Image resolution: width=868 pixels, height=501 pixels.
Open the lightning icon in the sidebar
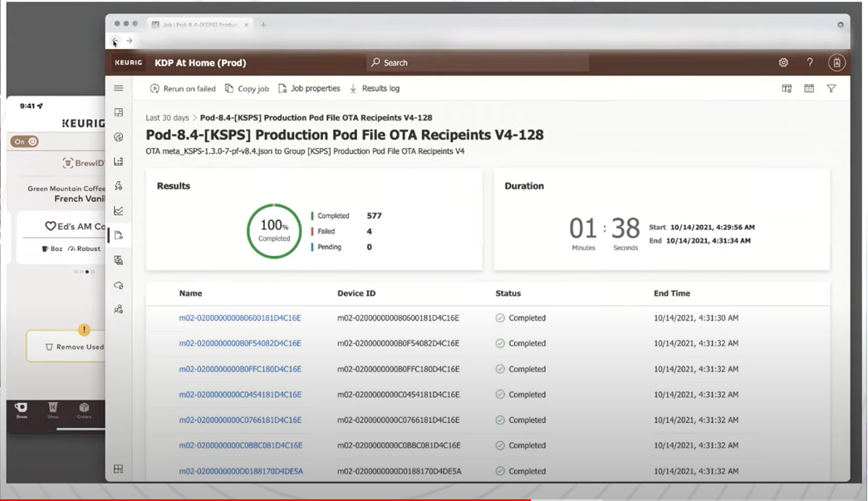click(x=119, y=186)
